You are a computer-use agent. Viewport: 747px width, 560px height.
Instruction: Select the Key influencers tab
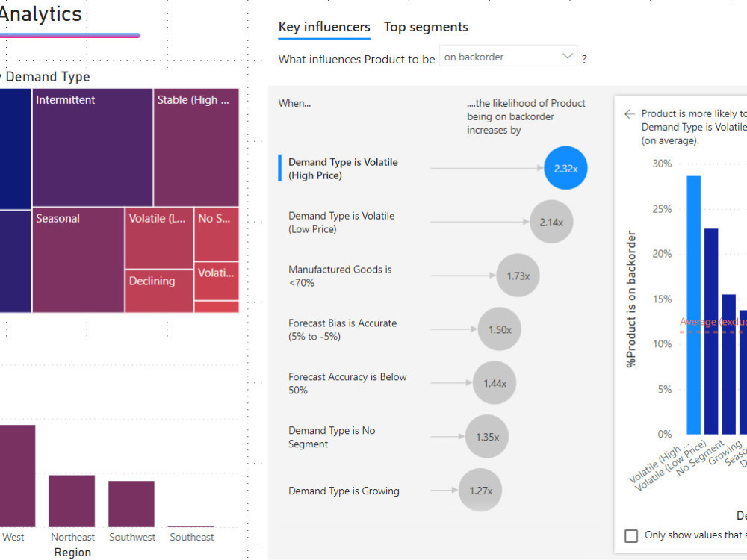coord(323,27)
